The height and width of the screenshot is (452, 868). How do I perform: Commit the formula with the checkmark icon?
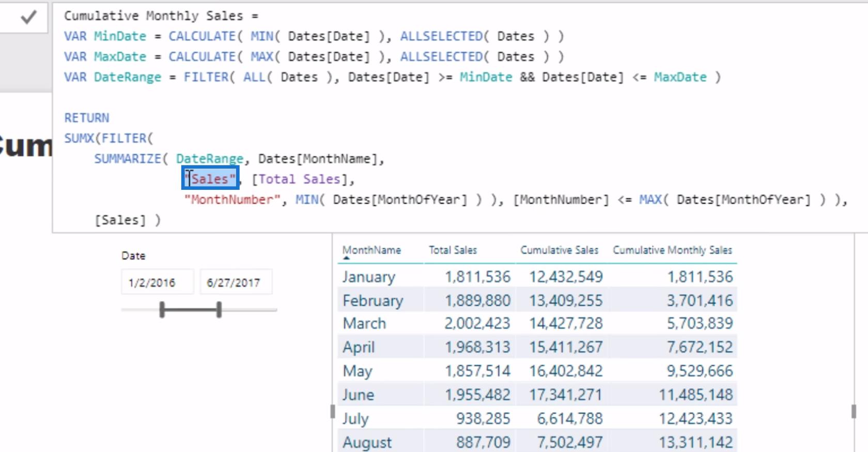point(28,18)
